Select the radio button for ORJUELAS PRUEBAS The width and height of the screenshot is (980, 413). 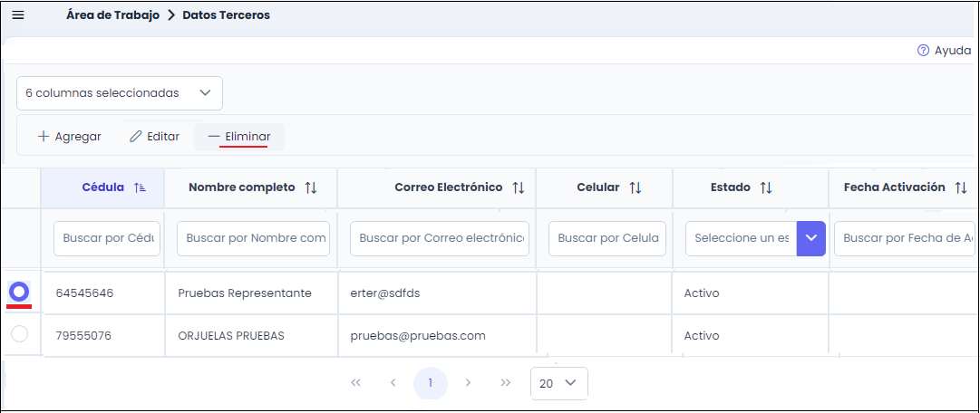click(x=19, y=334)
